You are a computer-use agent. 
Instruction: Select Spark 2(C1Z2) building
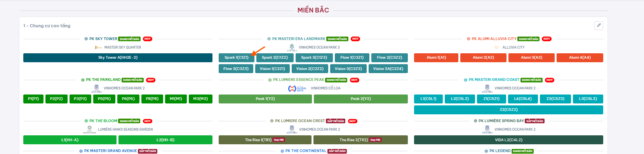275,58
